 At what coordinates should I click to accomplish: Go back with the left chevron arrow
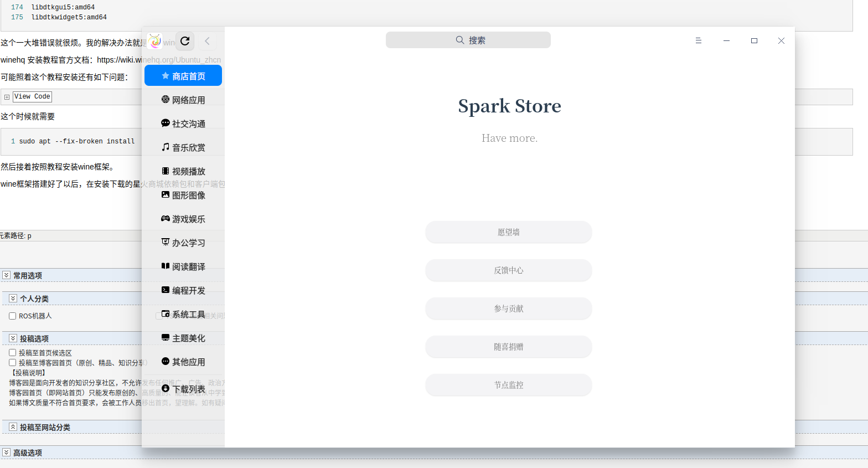(x=207, y=41)
